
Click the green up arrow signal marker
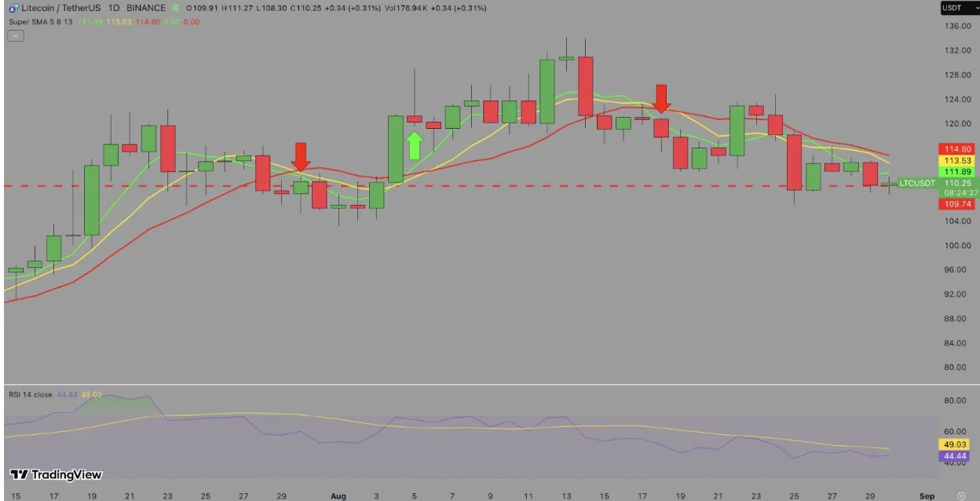pyautogui.click(x=414, y=146)
